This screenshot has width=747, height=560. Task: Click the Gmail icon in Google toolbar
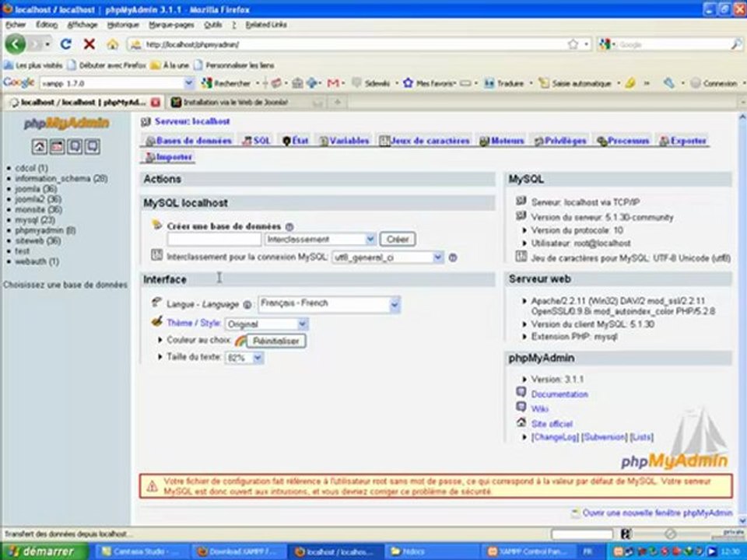[x=332, y=83]
